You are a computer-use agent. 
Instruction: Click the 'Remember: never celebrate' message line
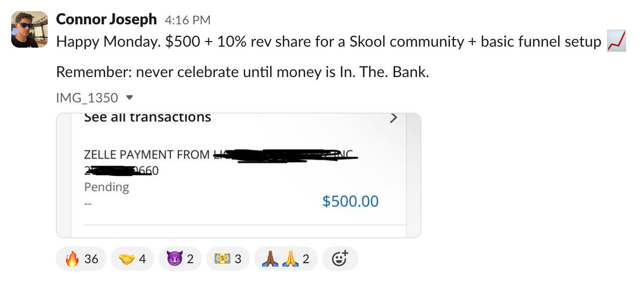[x=242, y=72]
